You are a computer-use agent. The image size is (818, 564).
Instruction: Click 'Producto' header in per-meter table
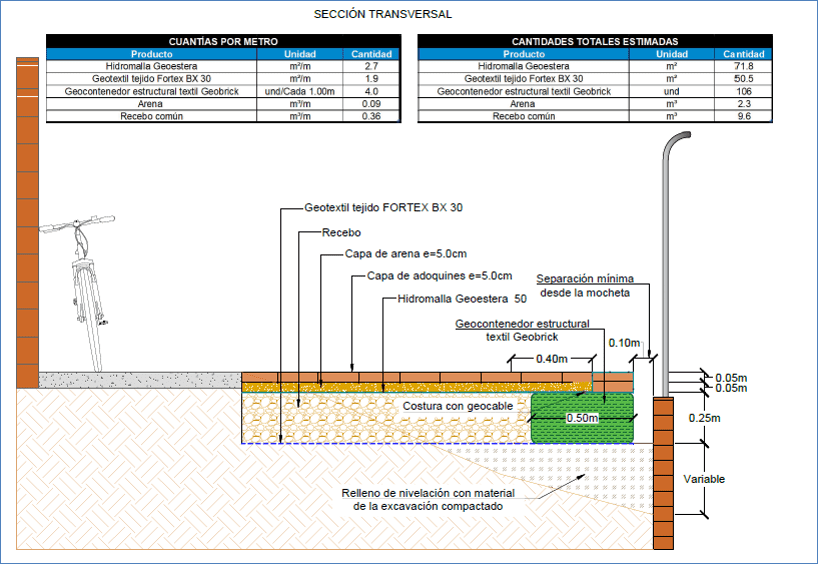[151, 54]
